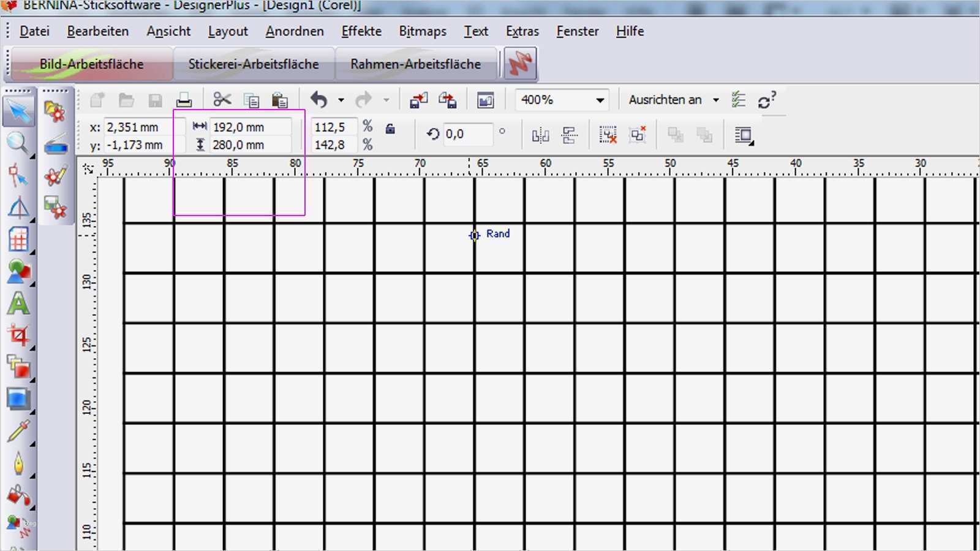Click the dotted selection with red X icon
The width and height of the screenshot is (980, 551).
(608, 135)
